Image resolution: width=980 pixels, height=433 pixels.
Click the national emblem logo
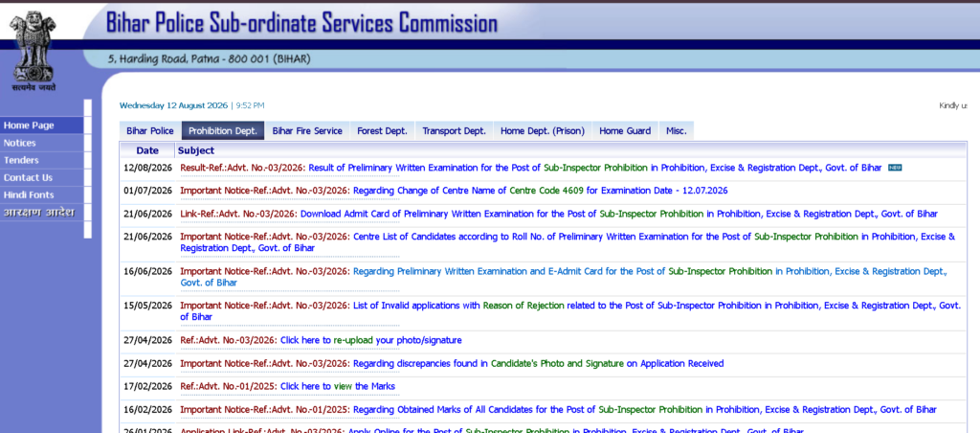pos(33,51)
